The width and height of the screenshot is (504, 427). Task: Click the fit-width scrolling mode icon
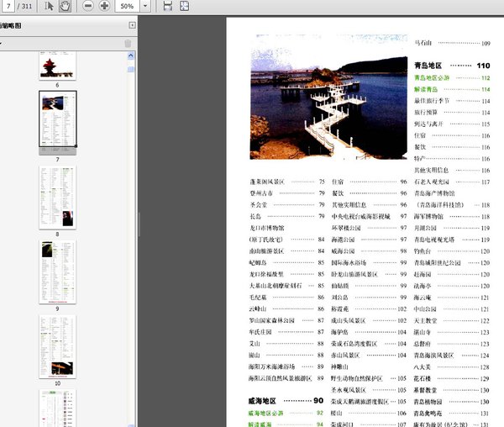(x=167, y=6)
